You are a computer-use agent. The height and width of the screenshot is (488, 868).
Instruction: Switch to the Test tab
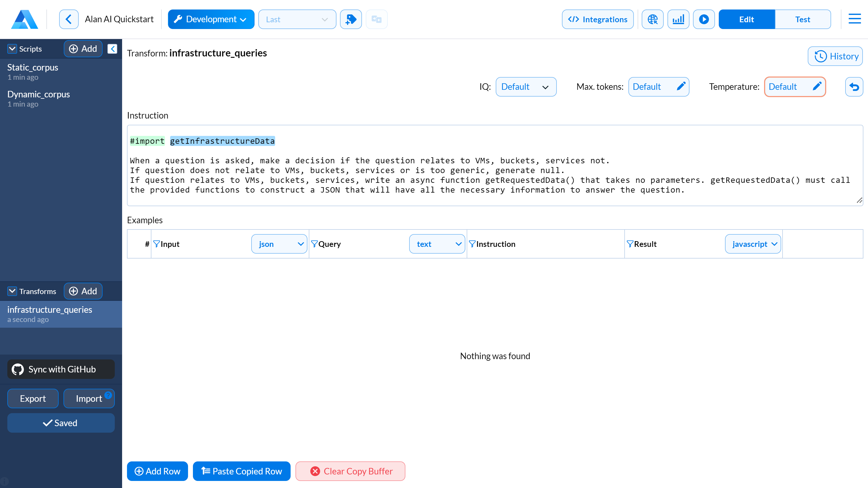(x=803, y=19)
